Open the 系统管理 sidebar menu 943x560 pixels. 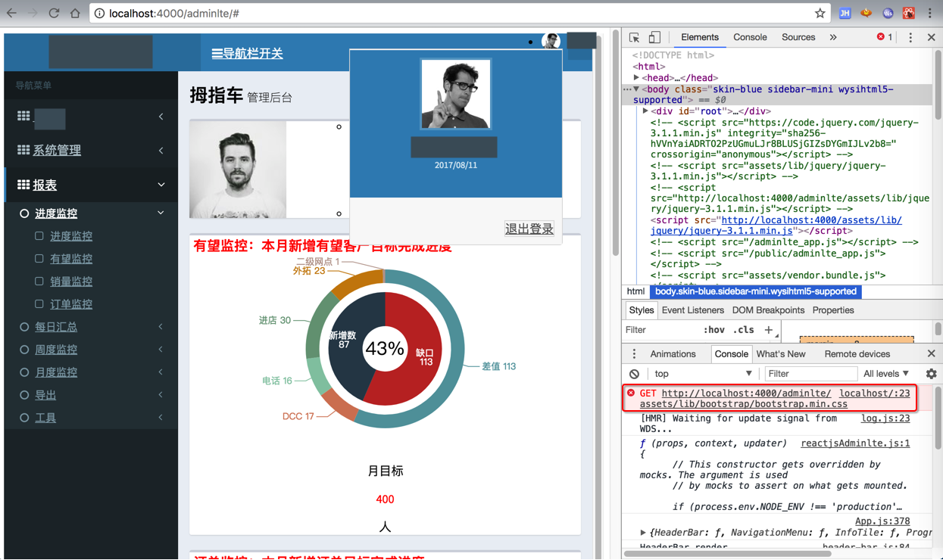(x=91, y=151)
